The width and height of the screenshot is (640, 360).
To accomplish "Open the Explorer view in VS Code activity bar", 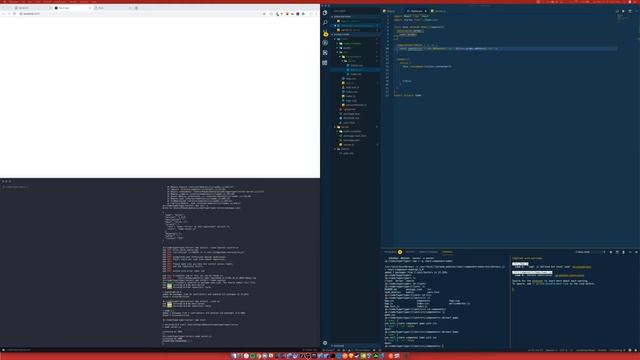I will [x=325, y=13].
